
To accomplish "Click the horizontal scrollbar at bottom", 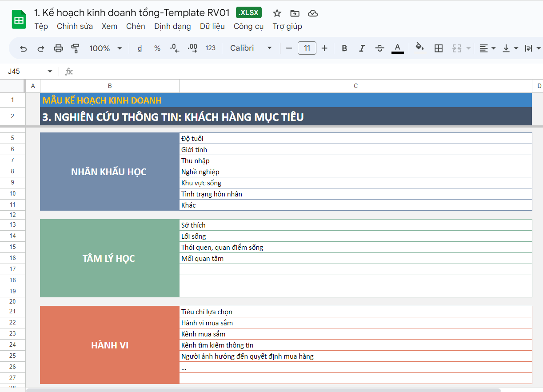I will click(x=263, y=390).
